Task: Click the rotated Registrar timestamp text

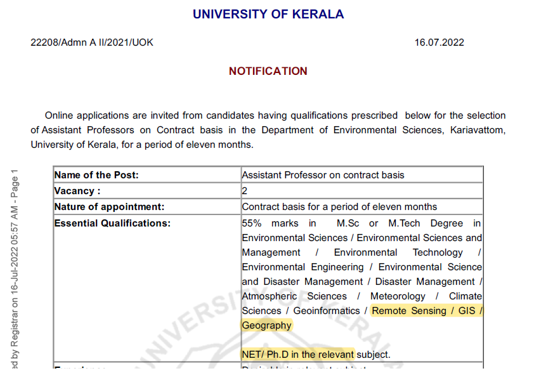Action: [15, 269]
